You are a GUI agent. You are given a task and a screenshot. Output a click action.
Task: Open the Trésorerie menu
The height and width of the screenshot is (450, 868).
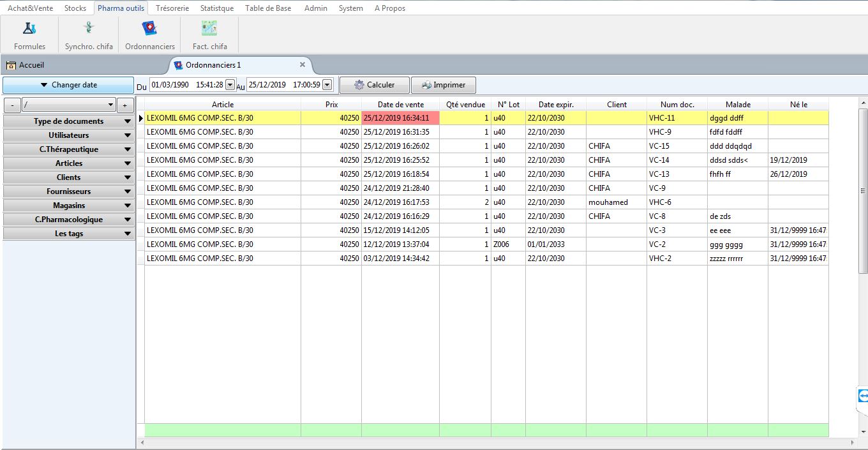pyautogui.click(x=172, y=8)
